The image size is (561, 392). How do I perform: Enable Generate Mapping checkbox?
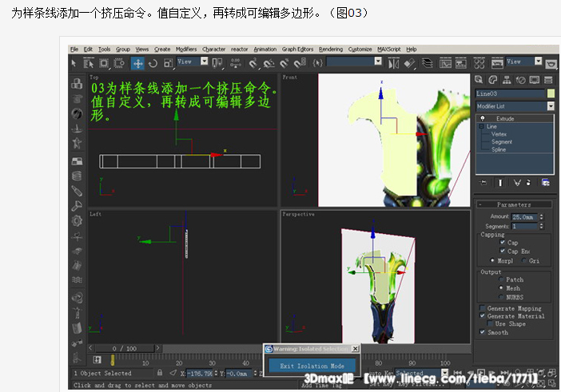pos(482,308)
